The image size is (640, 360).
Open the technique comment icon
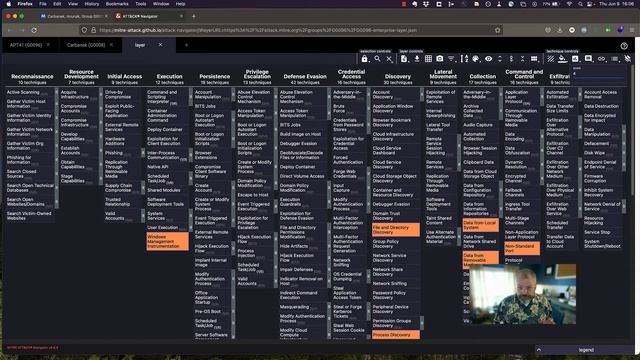click(588, 59)
